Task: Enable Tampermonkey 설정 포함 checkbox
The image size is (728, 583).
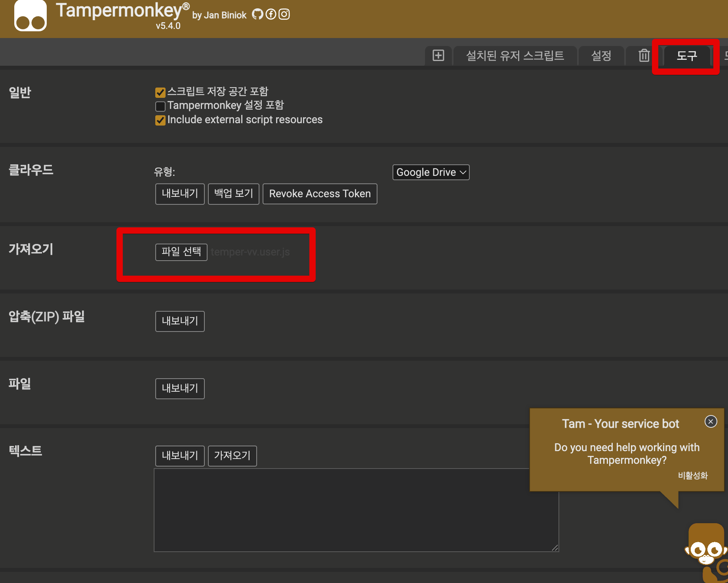Action: (x=160, y=106)
